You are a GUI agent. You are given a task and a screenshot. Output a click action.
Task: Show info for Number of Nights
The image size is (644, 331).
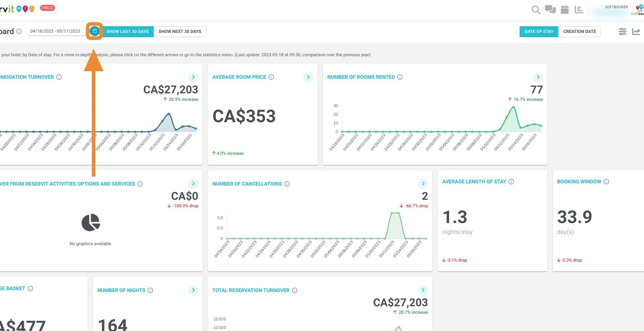coord(150,290)
